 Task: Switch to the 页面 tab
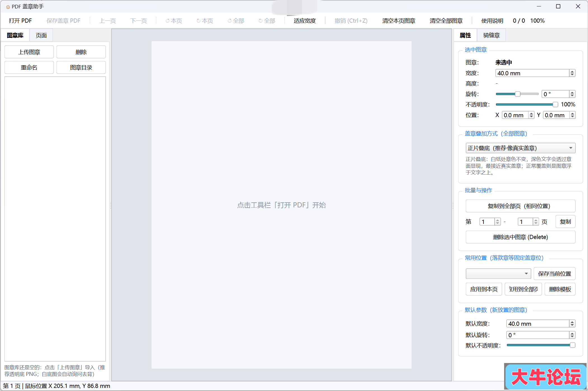click(x=41, y=36)
